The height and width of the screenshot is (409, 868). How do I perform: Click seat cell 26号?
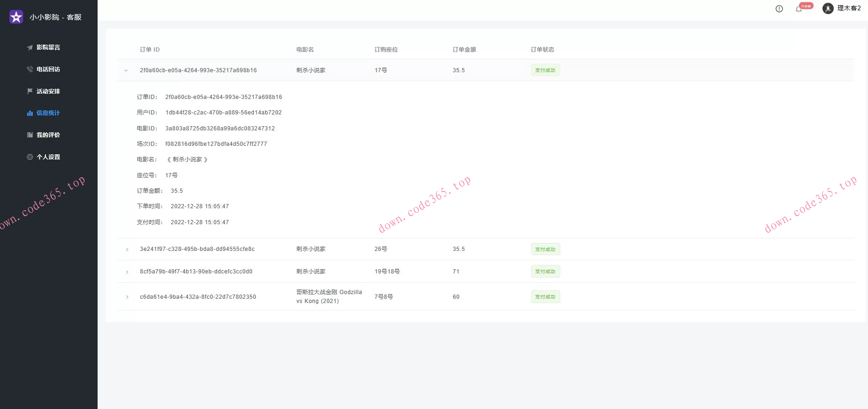tap(381, 249)
